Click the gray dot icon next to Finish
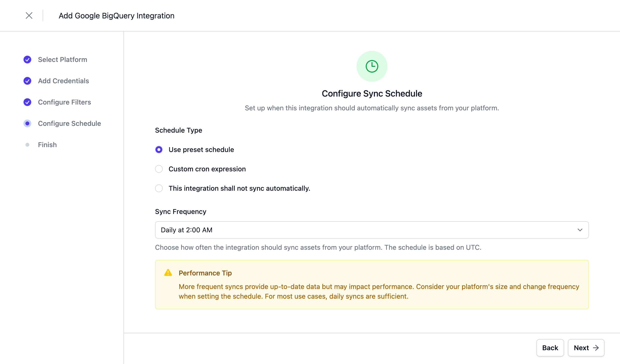 (x=27, y=145)
